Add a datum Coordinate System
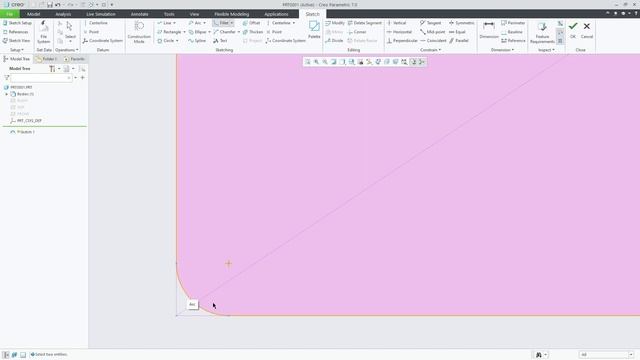 [x=103, y=41]
